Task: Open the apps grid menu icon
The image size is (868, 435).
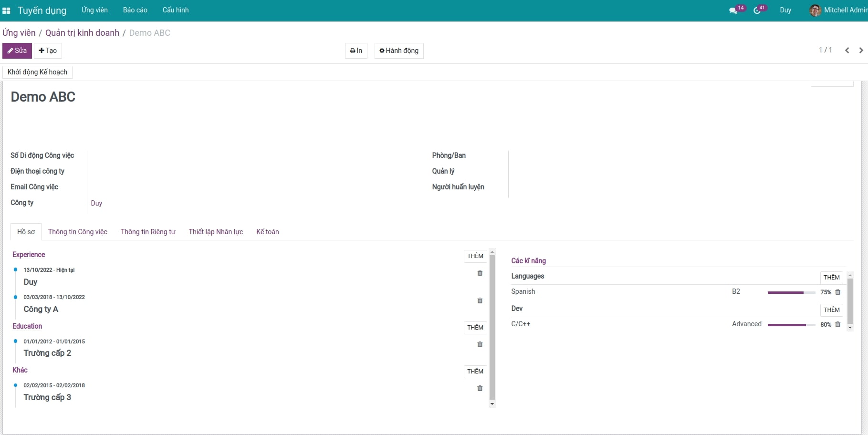Action: tap(6, 10)
